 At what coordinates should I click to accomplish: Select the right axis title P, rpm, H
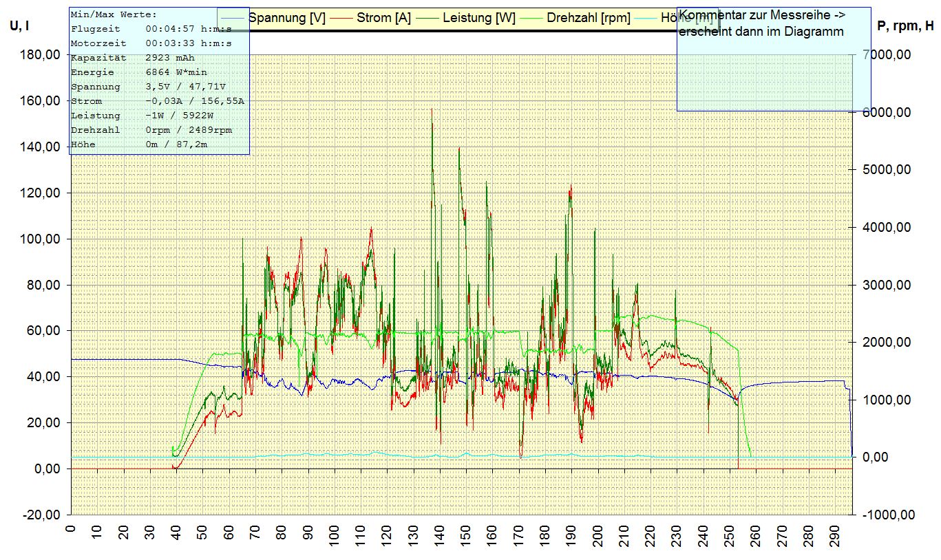[x=906, y=26]
